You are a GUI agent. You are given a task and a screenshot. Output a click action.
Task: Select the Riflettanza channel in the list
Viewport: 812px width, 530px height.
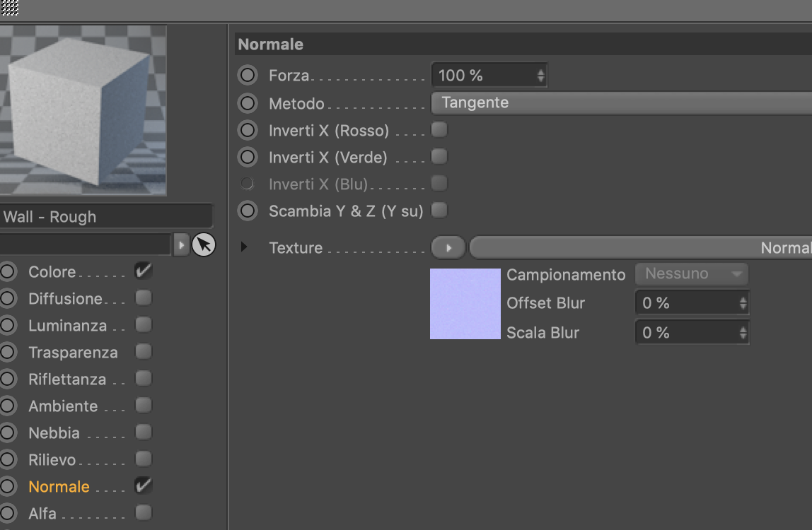coord(67,379)
